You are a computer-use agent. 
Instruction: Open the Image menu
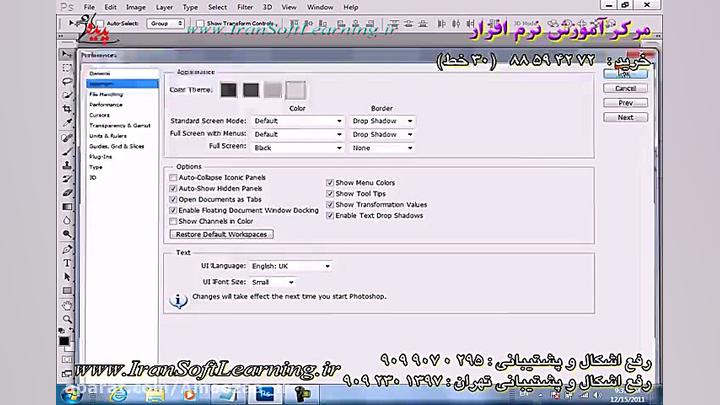click(x=136, y=7)
